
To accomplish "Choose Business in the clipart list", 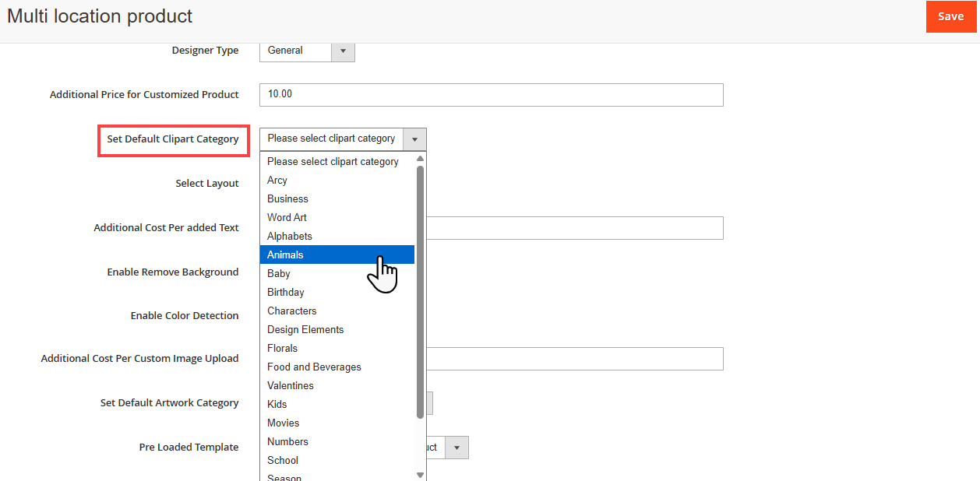I will (x=287, y=198).
